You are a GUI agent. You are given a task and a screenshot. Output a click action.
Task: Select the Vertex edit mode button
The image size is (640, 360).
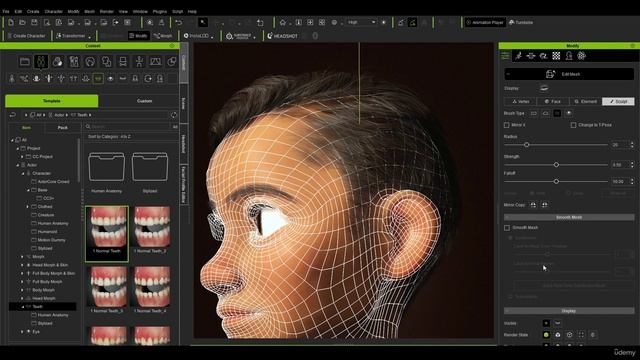(x=520, y=102)
